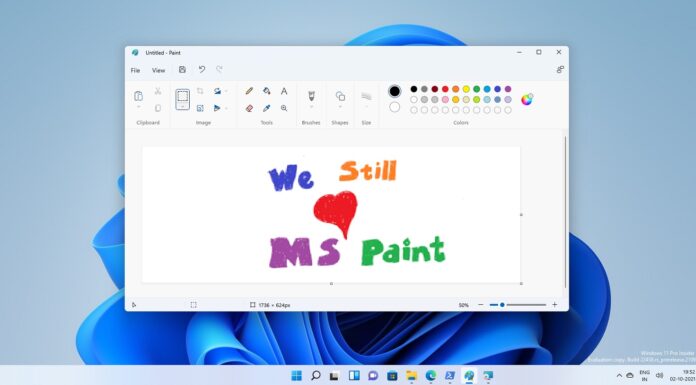Click the Paint app icon in title bar
The image size is (696, 385).
(135, 52)
